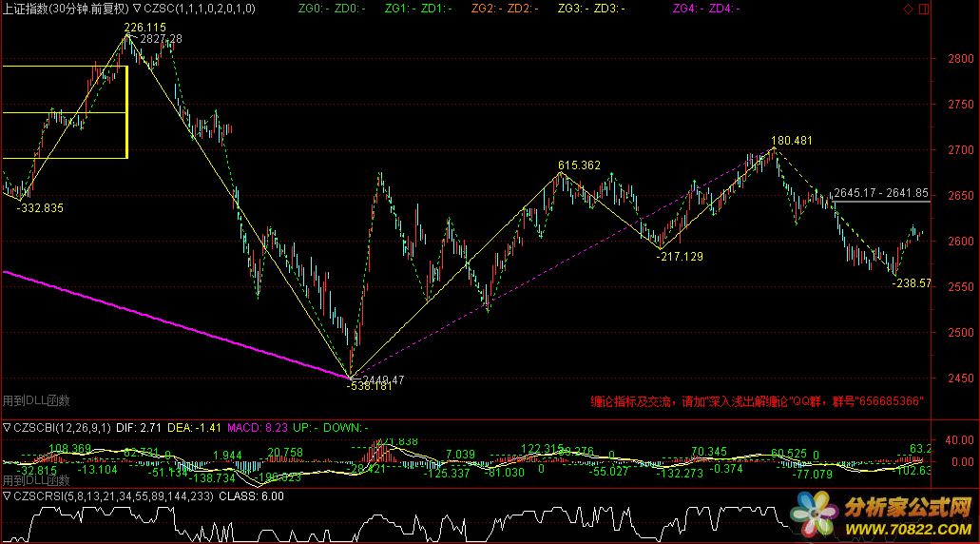
Task: Click the -138.734 MACD area label
Action: pyautogui.click(x=211, y=478)
